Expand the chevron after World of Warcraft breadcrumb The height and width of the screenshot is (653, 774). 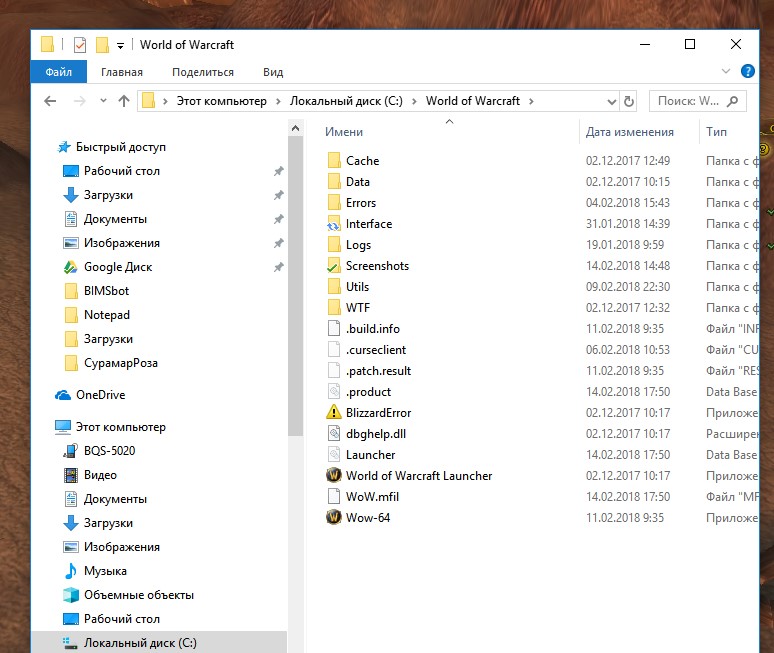point(531,101)
